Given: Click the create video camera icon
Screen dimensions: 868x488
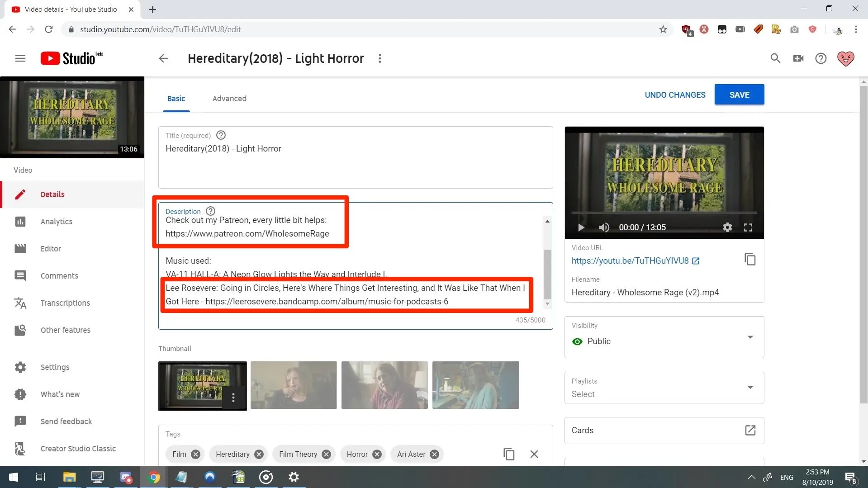Looking at the screenshot, I should [798, 58].
